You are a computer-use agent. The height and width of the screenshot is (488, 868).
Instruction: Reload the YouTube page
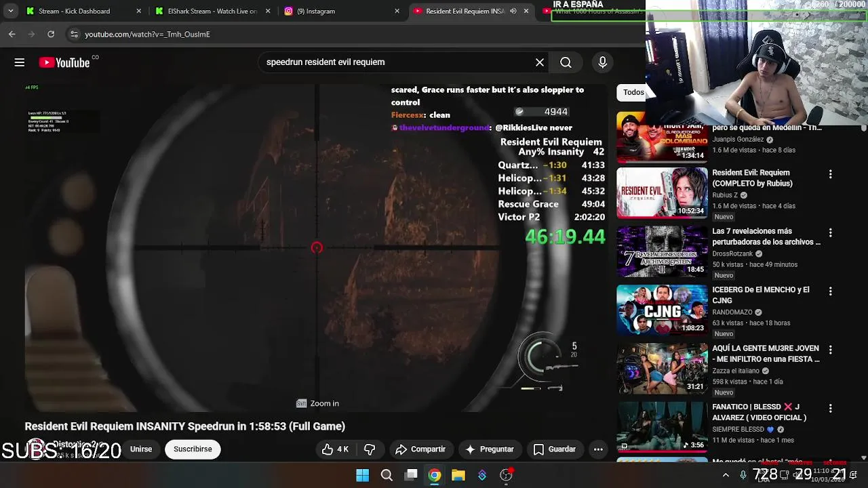click(x=51, y=34)
